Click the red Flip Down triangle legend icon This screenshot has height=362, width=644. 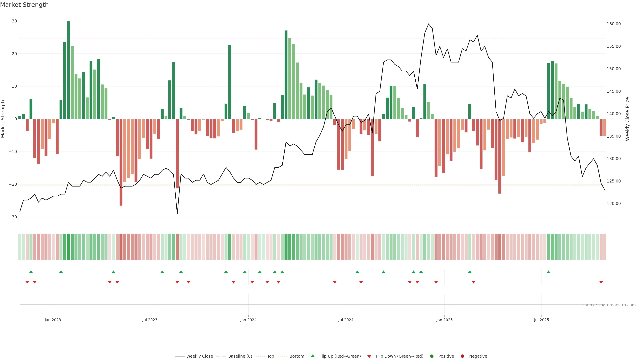coord(369,356)
